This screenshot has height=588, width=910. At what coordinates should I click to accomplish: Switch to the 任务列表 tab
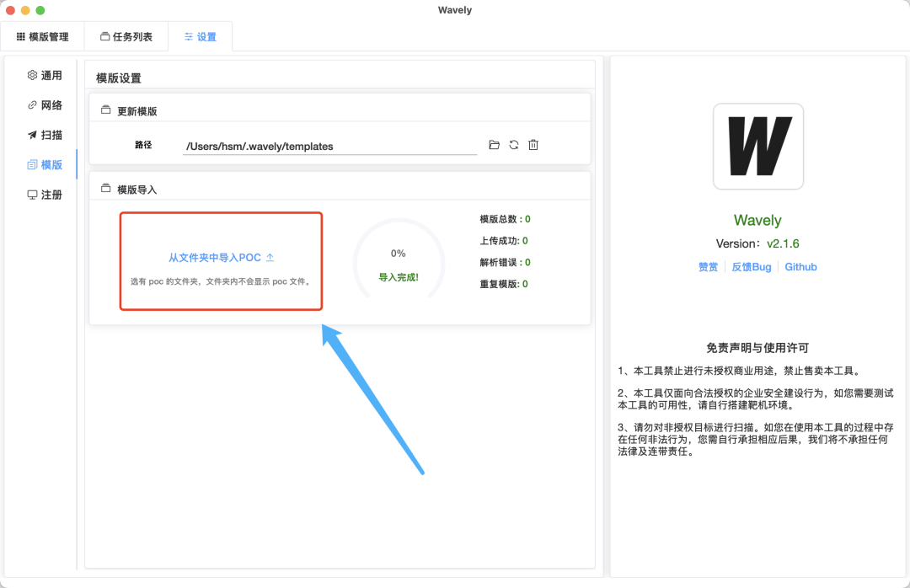(126, 36)
